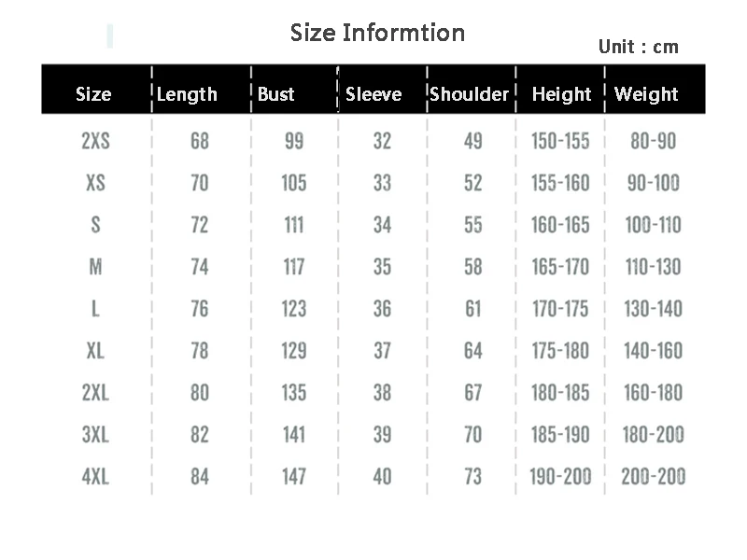The image size is (747, 560).
Task: Select weight range 200-200
Action: click(653, 476)
